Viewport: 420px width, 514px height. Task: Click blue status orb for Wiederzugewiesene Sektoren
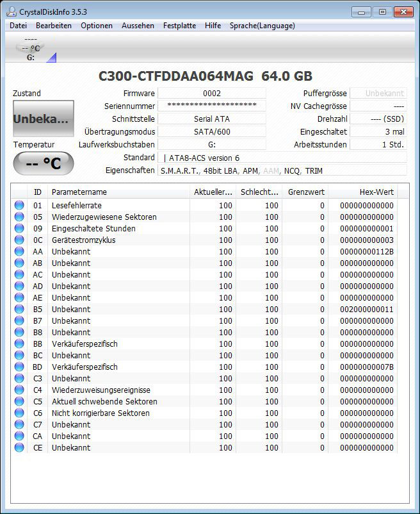[19, 217]
